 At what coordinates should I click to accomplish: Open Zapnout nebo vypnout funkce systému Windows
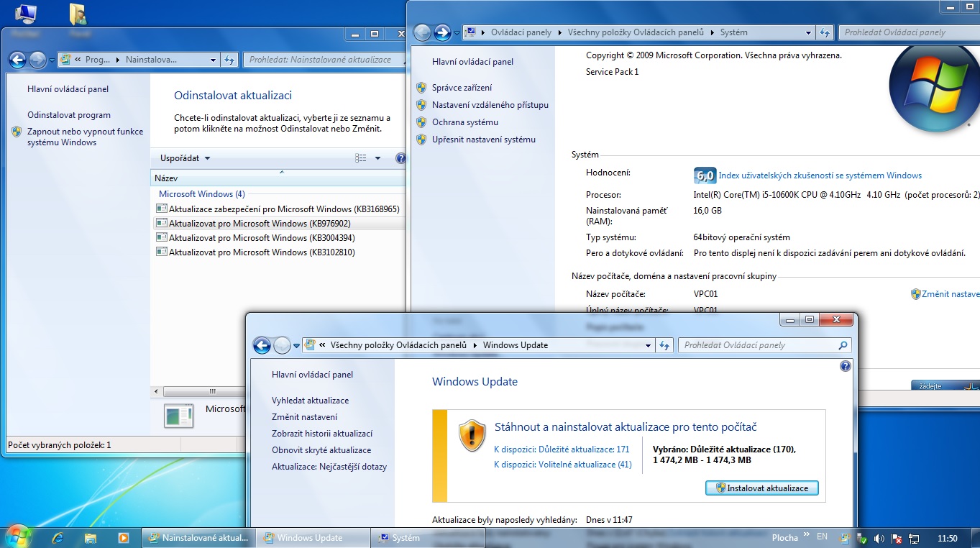pos(86,137)
